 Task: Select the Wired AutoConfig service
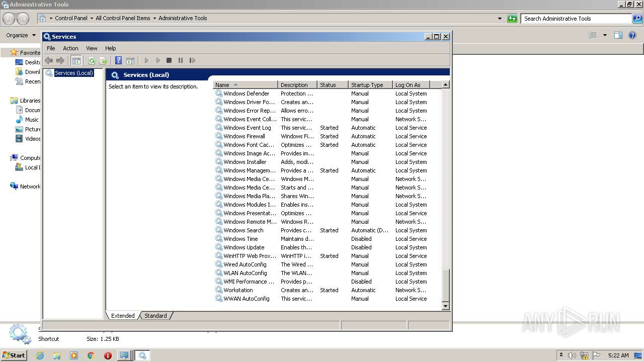click(327, 264)
